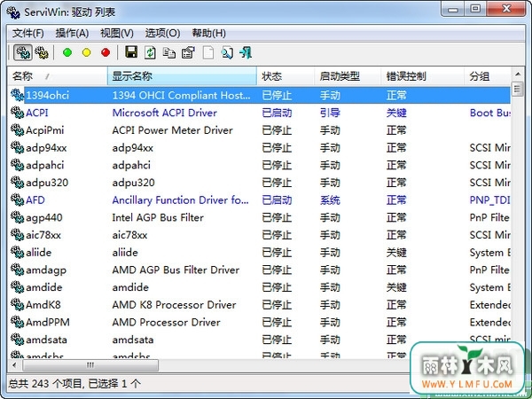The height and width of the screenshot is (399, 532).
Task: Click gear icon of AmdK8 row
Action: point(17,304)
